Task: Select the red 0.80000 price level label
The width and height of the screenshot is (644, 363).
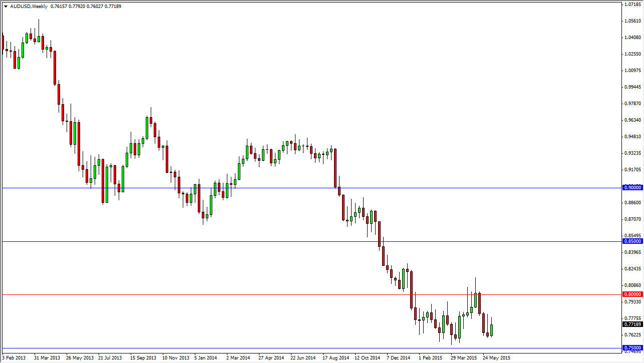Action: pos(632,294)
